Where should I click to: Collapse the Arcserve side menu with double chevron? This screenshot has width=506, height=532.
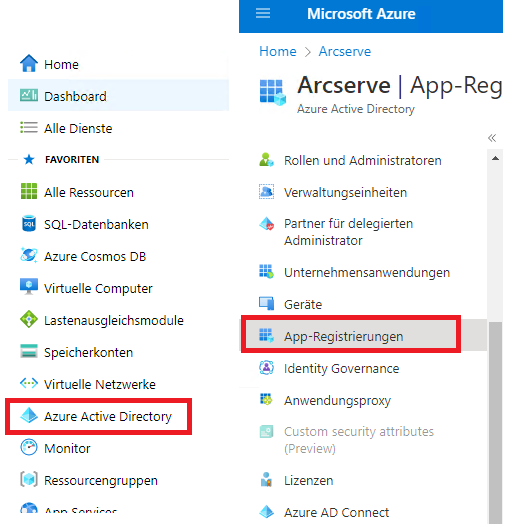tap(492, 138)
